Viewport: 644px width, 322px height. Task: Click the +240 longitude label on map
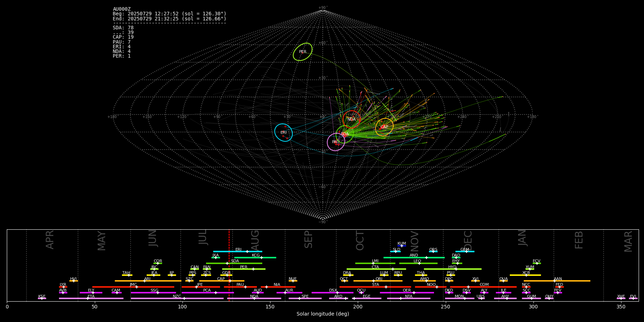[462, 117]
